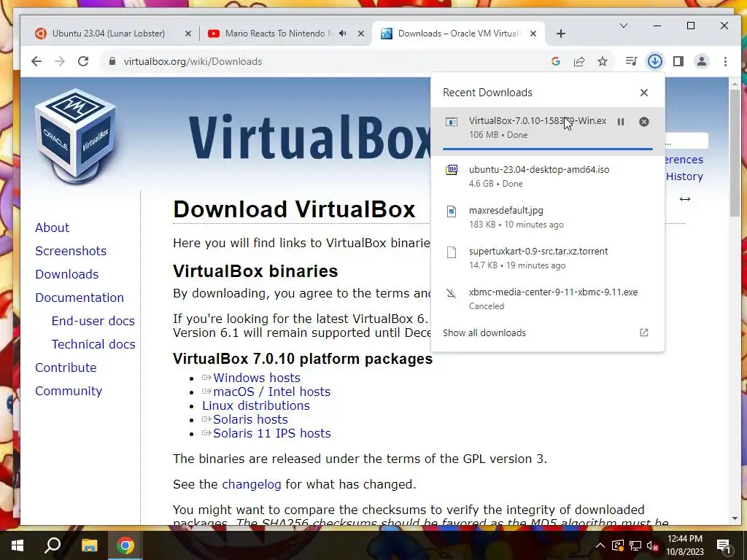This screenshot has width=747, height=560.
Task: Close the Mario Reacts To Nintendo tab
Action: click(361, 34)
